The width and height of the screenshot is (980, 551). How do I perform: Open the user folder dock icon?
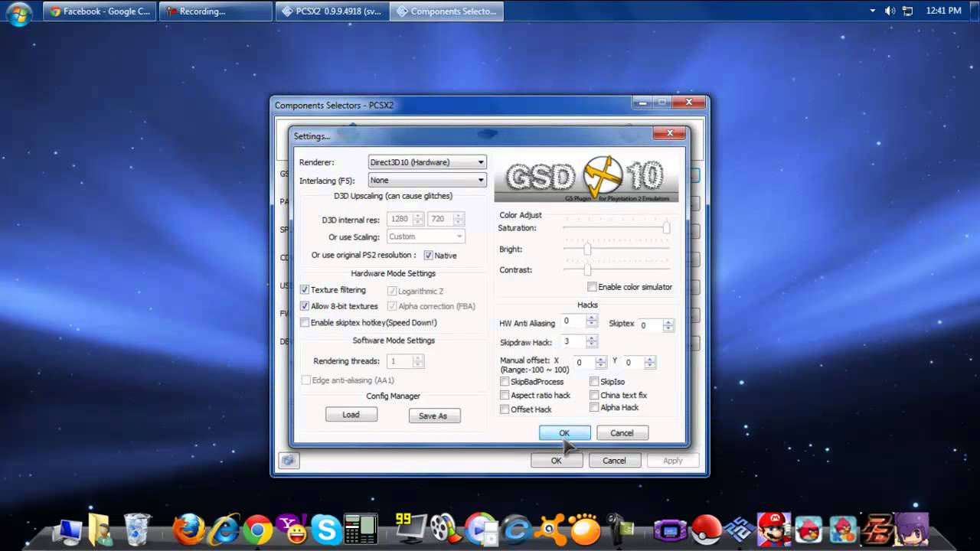(101, 530)
